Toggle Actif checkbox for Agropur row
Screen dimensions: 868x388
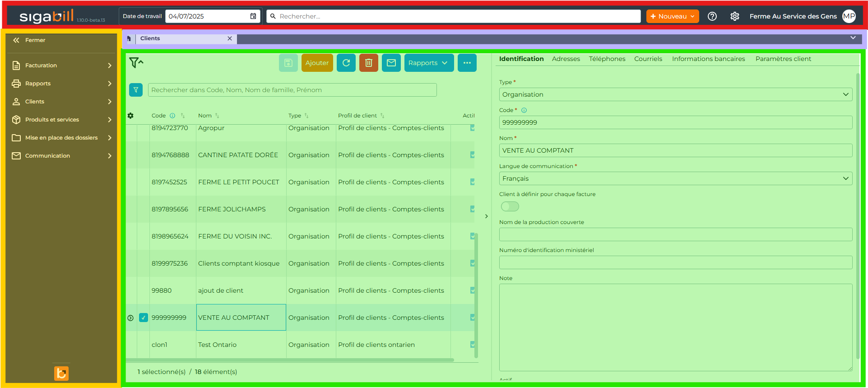click(472, 128)
